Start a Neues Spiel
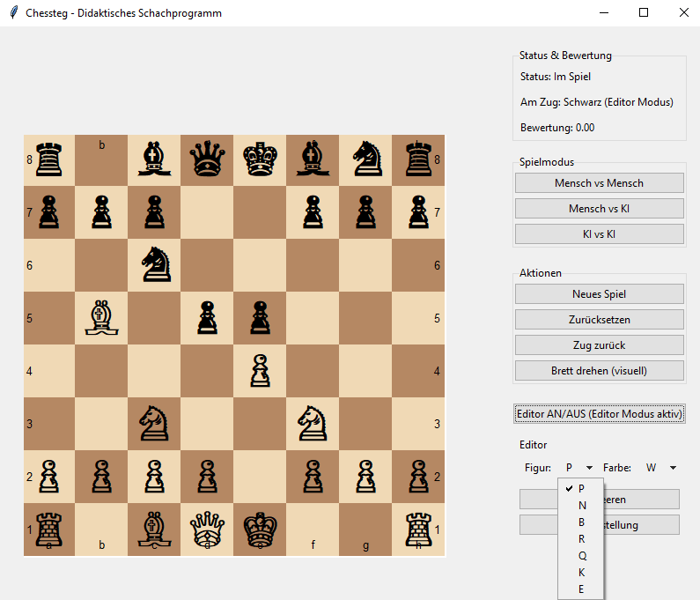The width and height of the screenshot is (700, 600). click(x=599, y=294)
